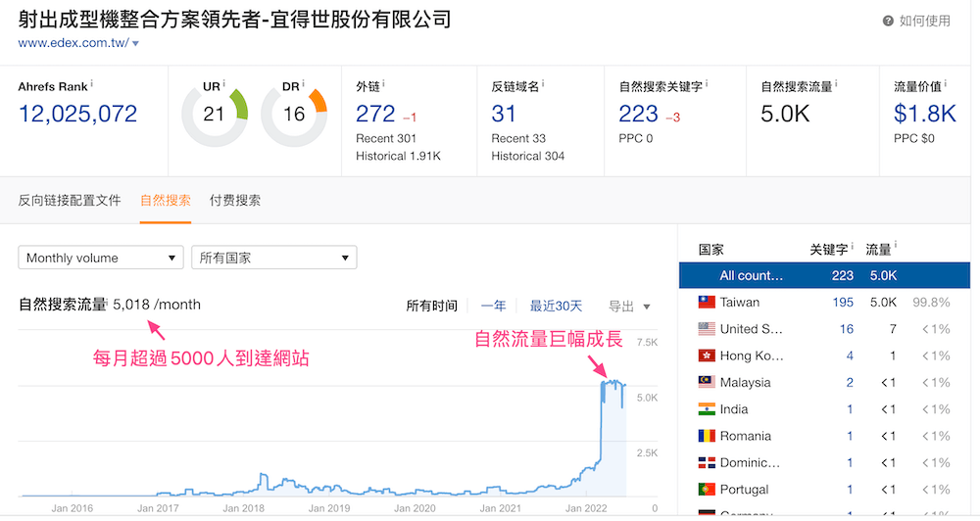Click the UR 21 gauge chart
The height and width of the screenshot is (521, 980).
(215, 115)
